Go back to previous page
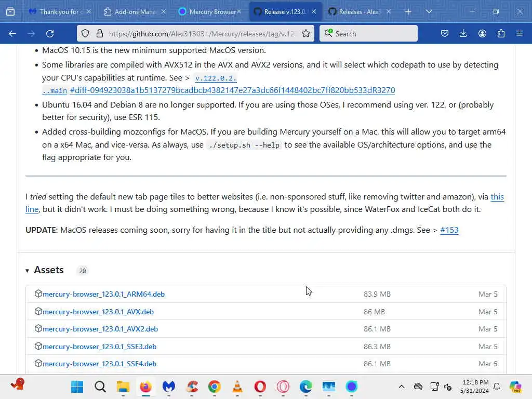Screen dimensions: 532x399 click(x=12, y=34)
